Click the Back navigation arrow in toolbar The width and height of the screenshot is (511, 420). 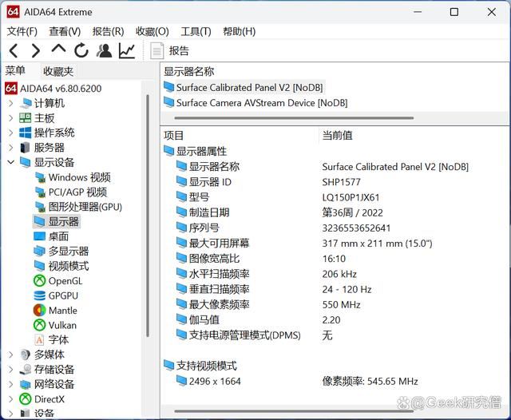(14, 51)
